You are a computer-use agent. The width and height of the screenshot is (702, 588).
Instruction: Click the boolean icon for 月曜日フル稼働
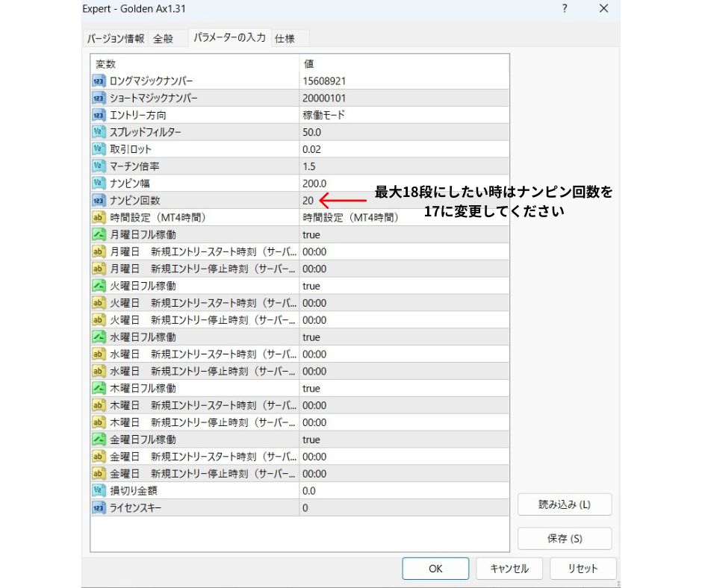click(99, 235)
